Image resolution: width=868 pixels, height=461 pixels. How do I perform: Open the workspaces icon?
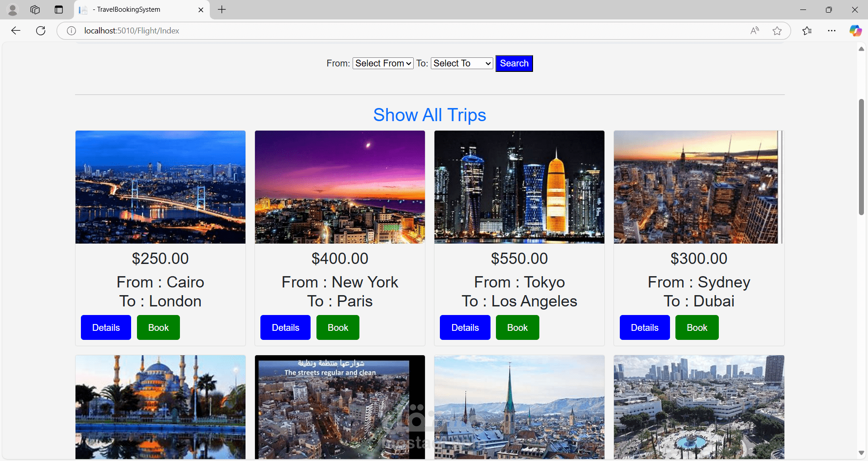tap(35, 9)
